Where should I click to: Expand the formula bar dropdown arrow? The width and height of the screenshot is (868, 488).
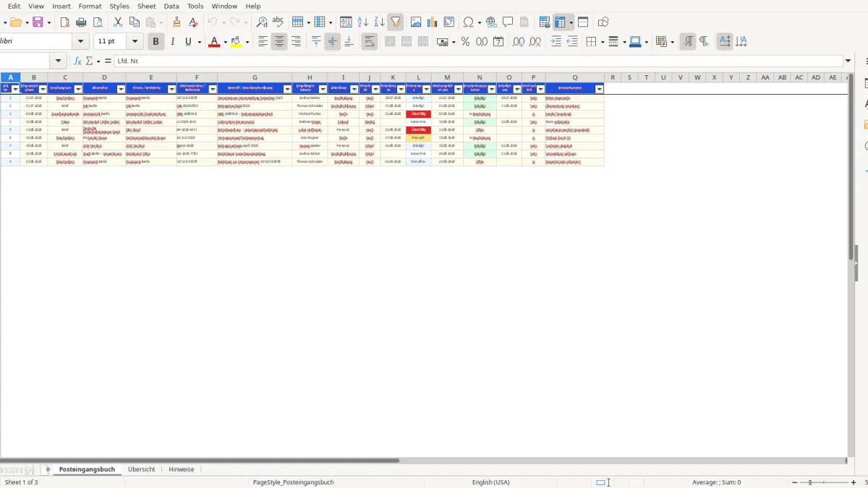tap(848, 61)
